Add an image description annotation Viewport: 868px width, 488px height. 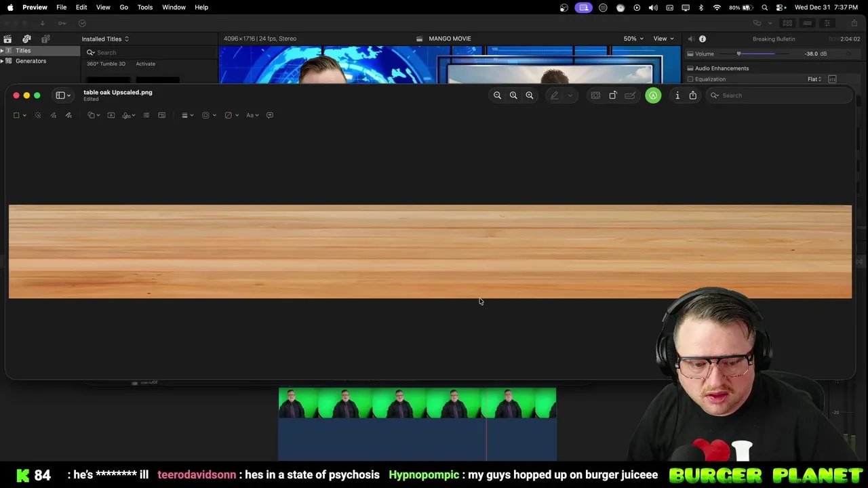click(270, 115)
